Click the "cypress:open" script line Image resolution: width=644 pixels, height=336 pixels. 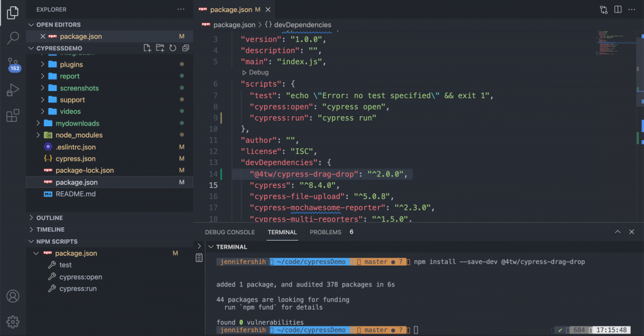[x=319, y=107]
